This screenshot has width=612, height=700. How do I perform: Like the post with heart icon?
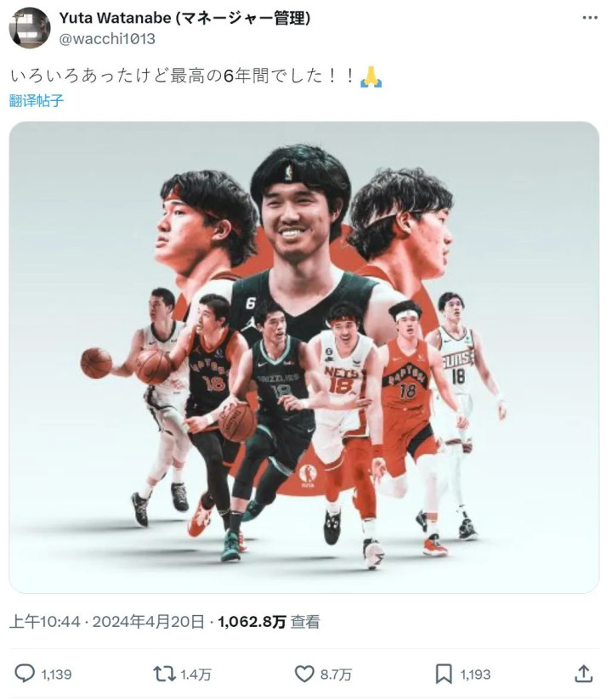[x=304, y=674]
